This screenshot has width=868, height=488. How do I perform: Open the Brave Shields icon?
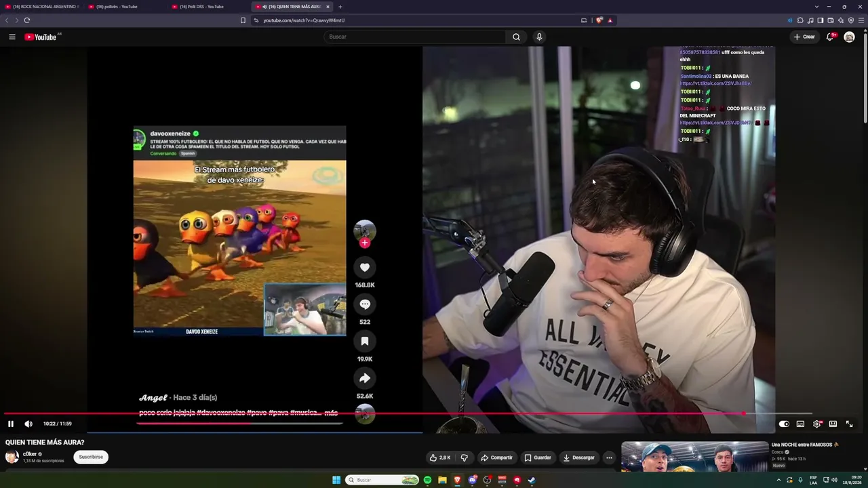[599, 20]
